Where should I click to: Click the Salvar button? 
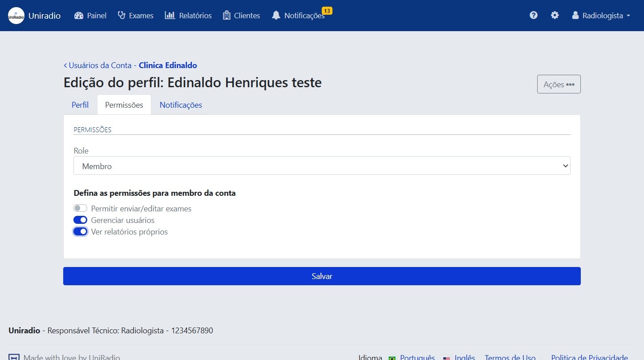coord(322,276)
